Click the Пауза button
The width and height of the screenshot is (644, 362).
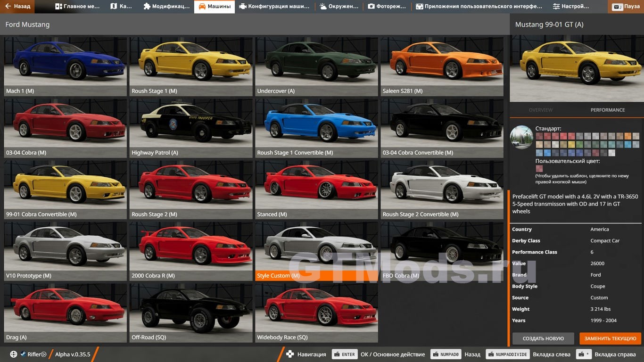click(627, 7)
